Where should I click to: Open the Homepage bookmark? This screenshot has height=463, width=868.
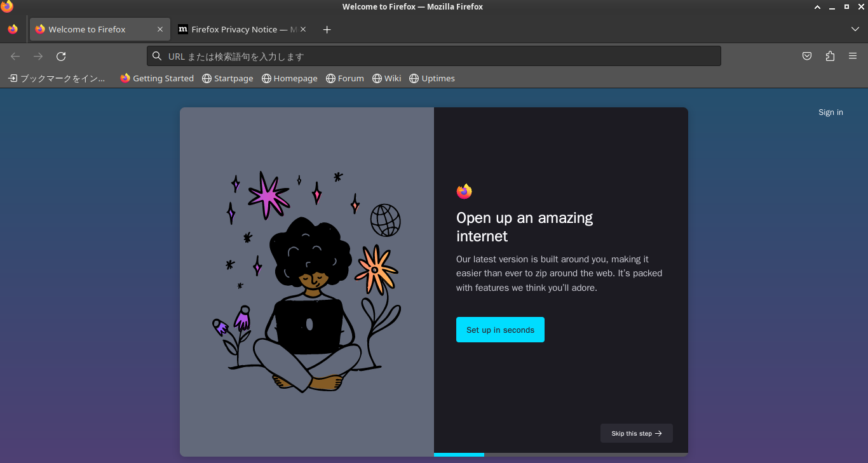pos(289,78)
